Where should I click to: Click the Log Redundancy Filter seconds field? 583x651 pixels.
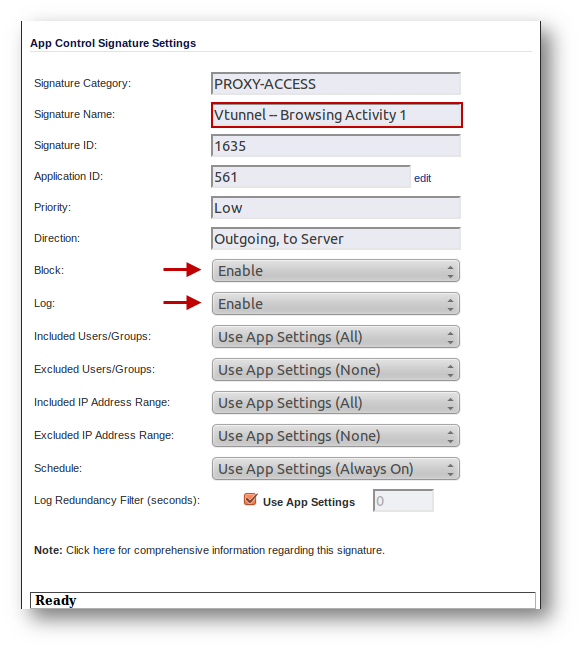pos(403,501)
